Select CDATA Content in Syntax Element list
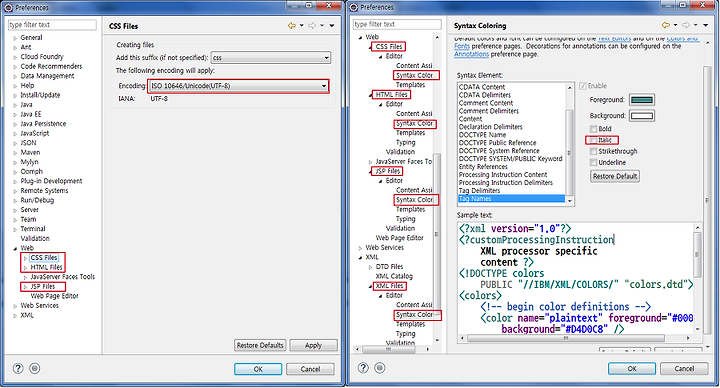This screenshot has width=720, height=388. point(482,87)
